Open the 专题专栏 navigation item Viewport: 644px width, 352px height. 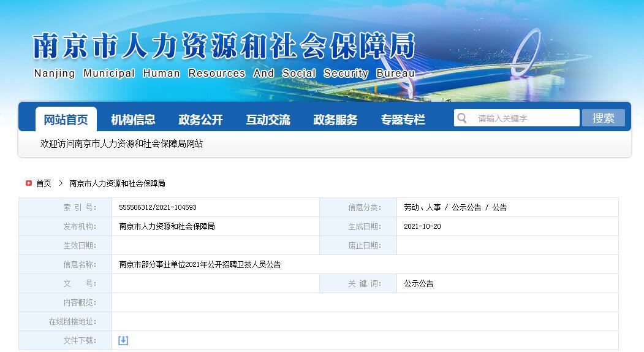[x=403, y=120]
